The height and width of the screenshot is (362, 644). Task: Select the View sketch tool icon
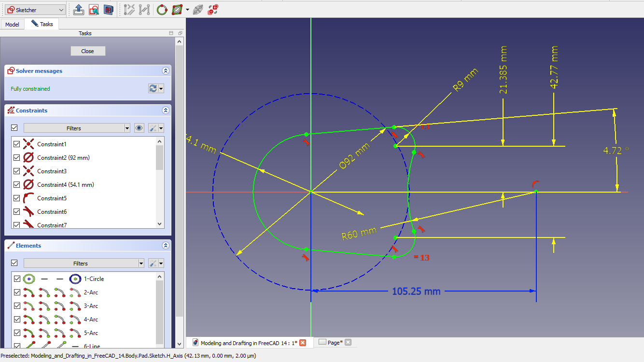pyautogui.click(x=94, y=9)
